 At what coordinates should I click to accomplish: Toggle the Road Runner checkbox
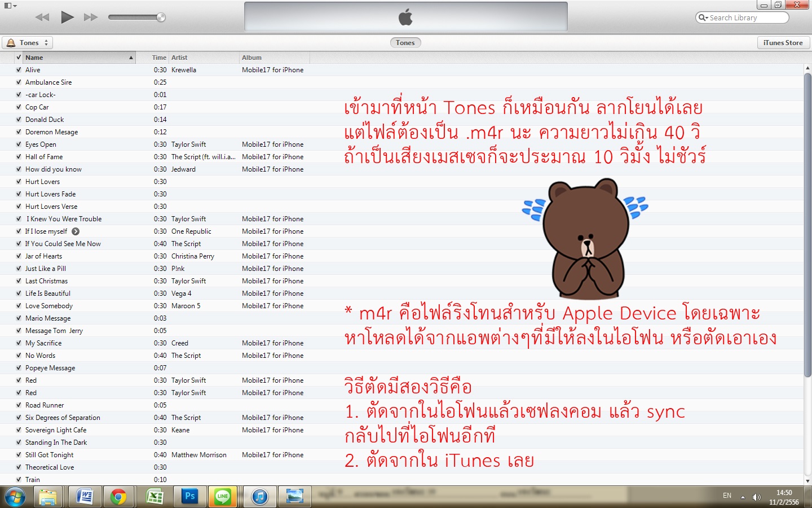point(19,405)
